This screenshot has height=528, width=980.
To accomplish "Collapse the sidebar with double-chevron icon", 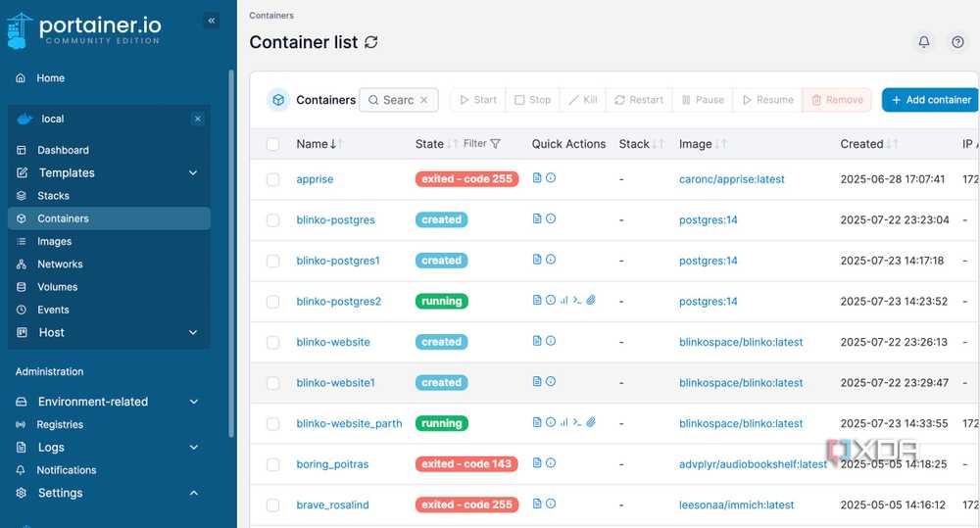I will point(212,21).
